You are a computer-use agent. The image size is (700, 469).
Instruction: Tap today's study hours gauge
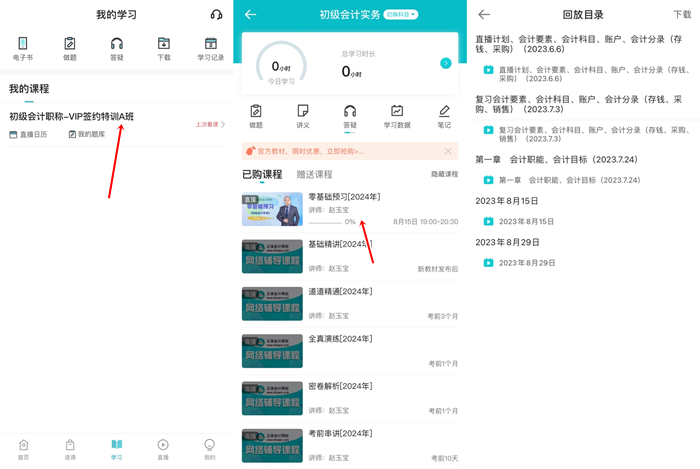pos(281,65)
